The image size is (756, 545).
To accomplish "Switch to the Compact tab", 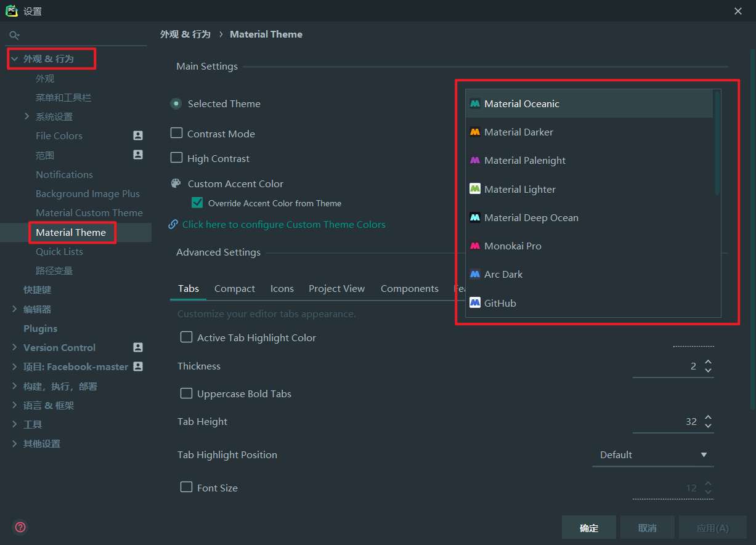I will pyautogui.click(x=235, y=288).
